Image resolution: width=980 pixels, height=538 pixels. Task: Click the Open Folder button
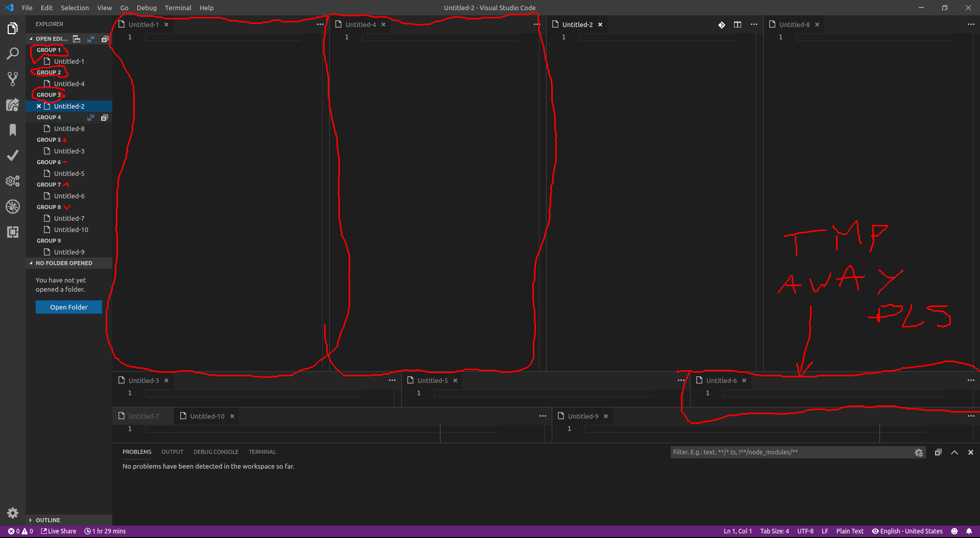point(68,306)
